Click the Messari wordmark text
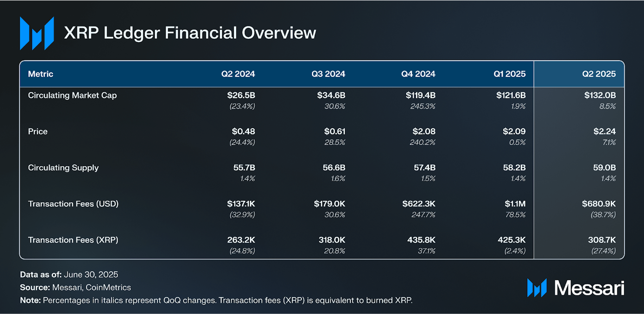Viewport: 644px width, 314px height. tap(589, 288)
